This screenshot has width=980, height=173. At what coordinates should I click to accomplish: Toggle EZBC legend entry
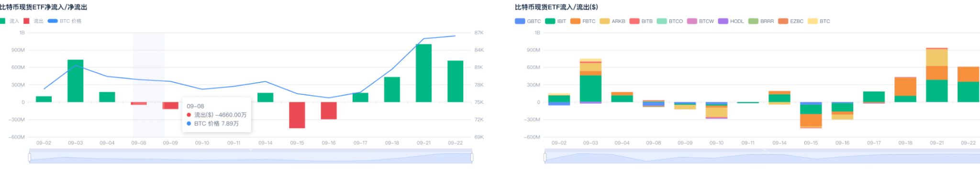791,21
